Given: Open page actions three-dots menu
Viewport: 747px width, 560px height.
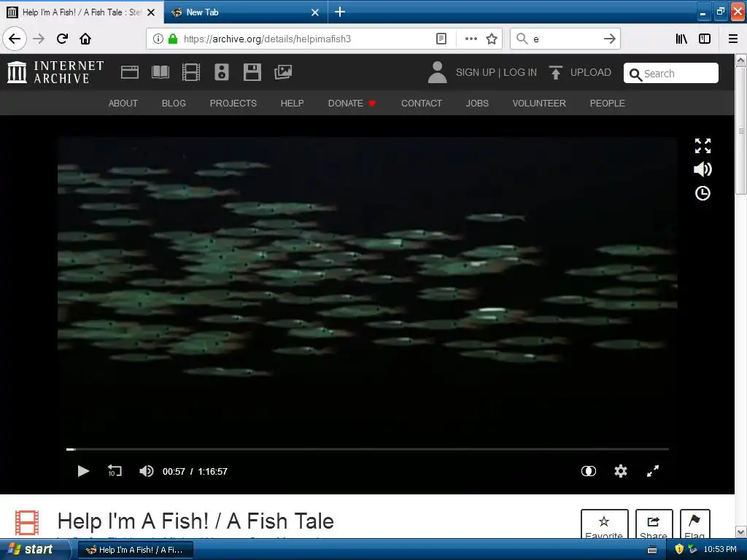Looking at the screenshot, I should 471,39.
